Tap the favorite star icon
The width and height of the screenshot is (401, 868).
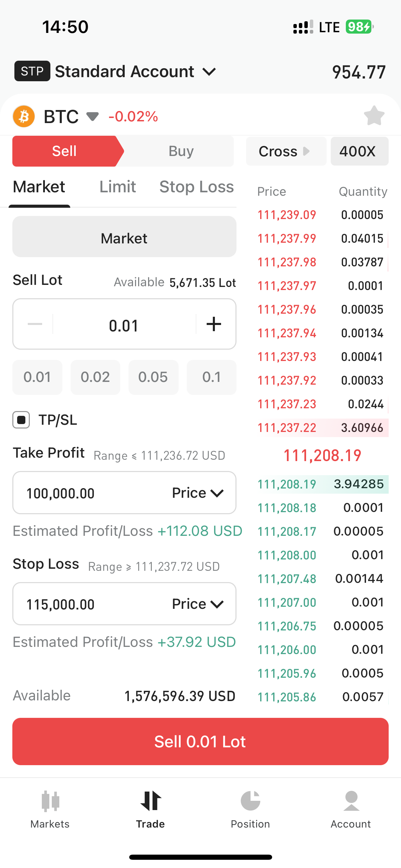coord(374,116)
